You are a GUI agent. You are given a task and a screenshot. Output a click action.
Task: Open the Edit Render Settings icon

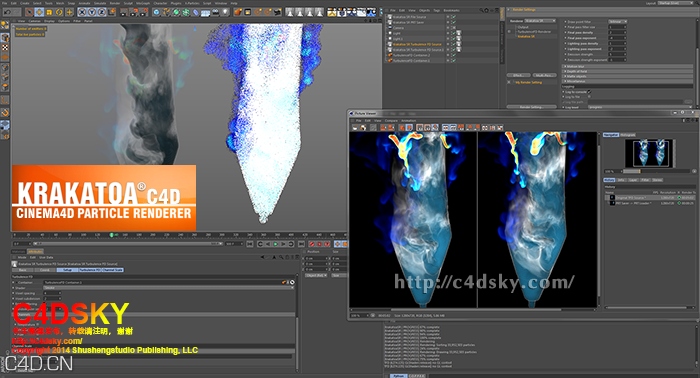pyautogui.click(x=144, y=12)
